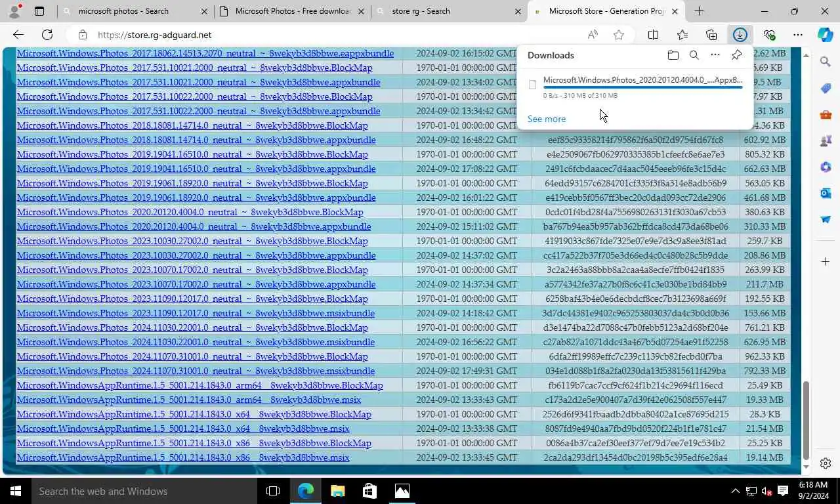Open split screen view

point(654,35)
